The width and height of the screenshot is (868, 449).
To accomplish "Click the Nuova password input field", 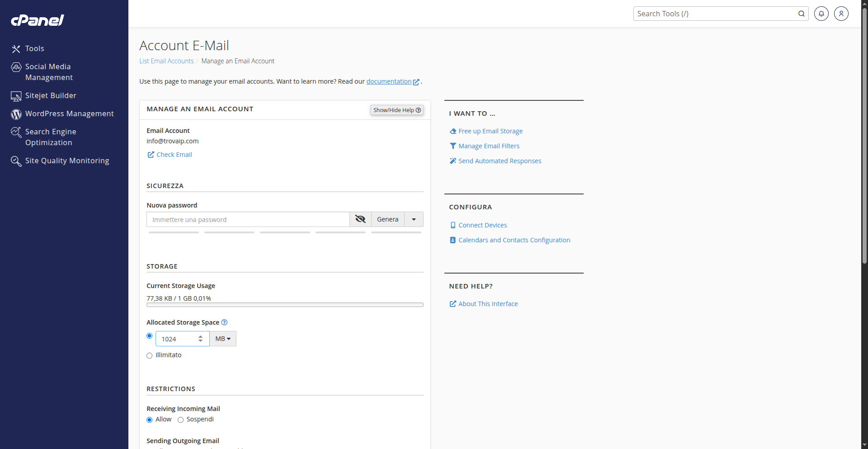I will tap(248, 219).
